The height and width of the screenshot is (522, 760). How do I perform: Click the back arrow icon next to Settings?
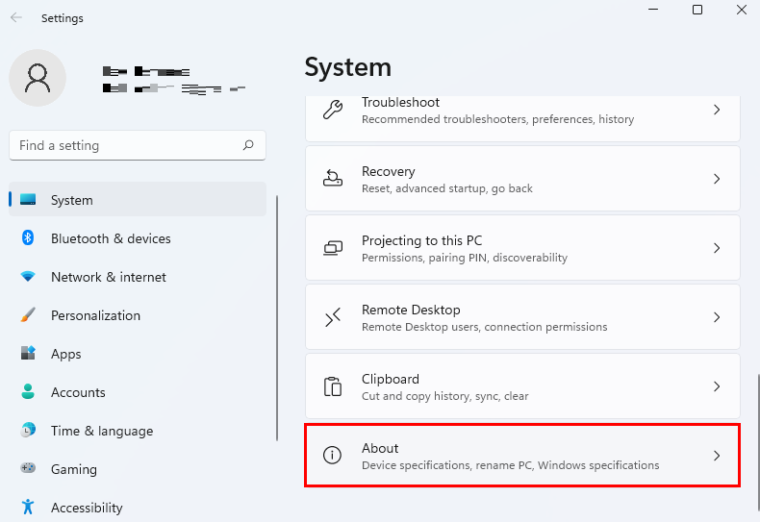[x=16, y=17]
